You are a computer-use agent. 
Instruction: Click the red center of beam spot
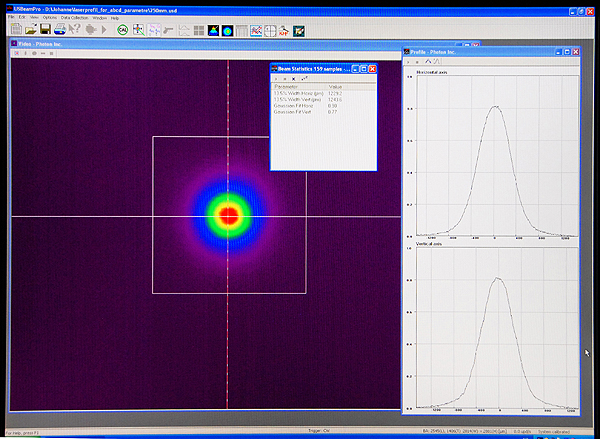click(228, 215)
